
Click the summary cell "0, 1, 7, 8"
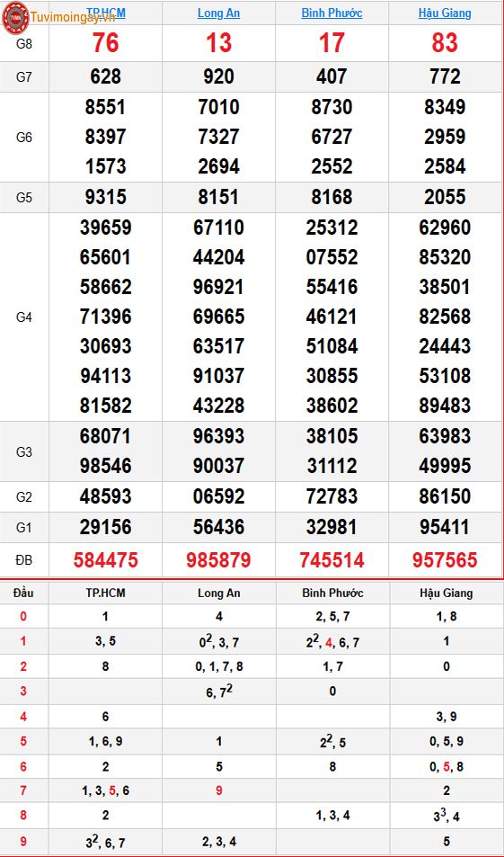tap(218, 666)
